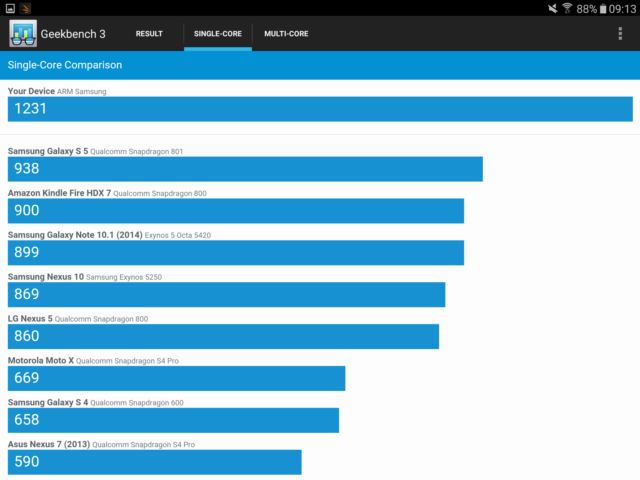The image size is (640, 480).
Task: Tap the 658 score bar
Action: tap(173, 420)
